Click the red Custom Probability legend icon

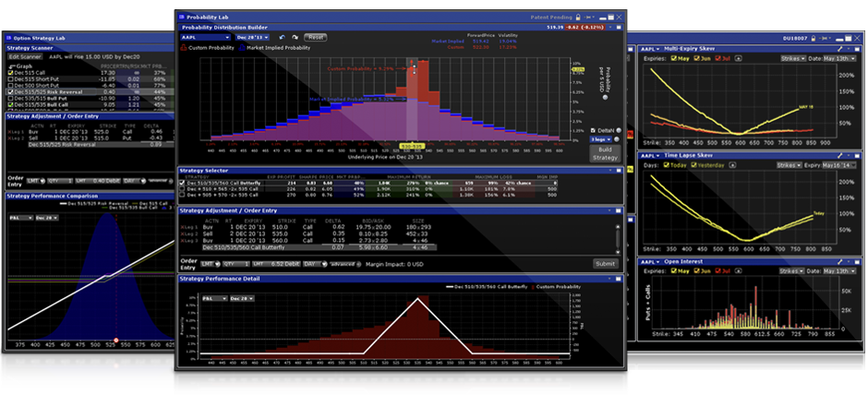(x=185, y=48)
